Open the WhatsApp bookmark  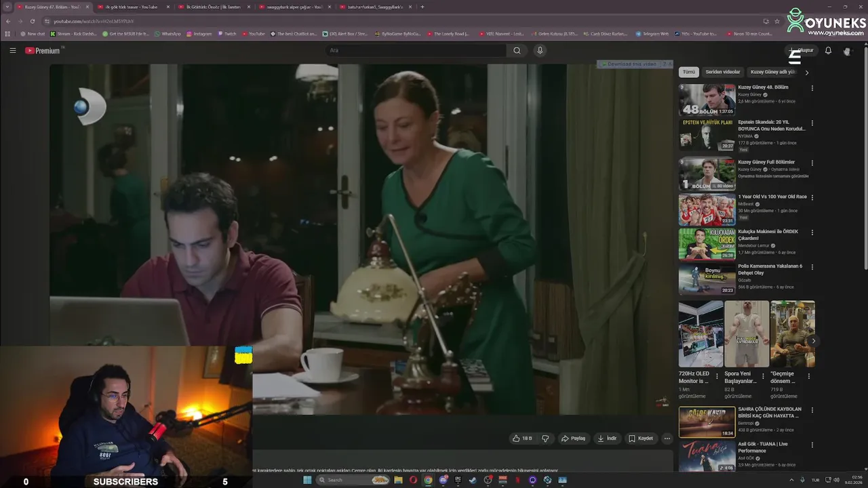tap(167, 33)
